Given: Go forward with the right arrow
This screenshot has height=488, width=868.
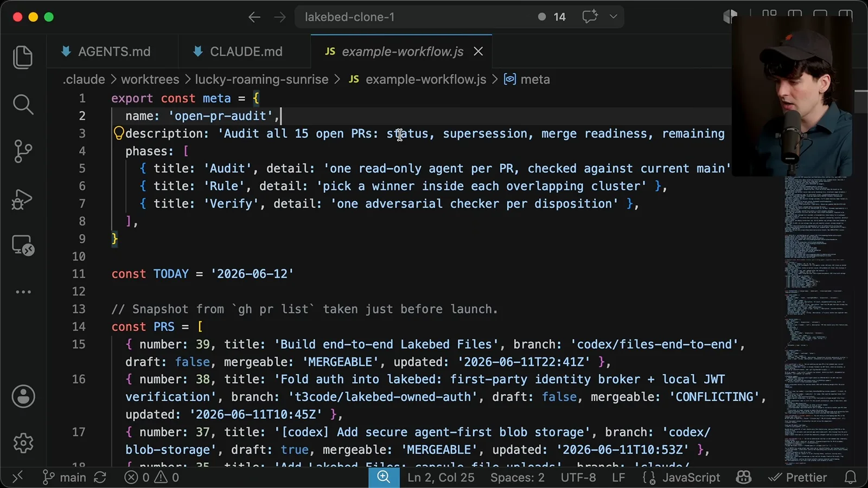Looking at the screenshot, I should 280,17.
